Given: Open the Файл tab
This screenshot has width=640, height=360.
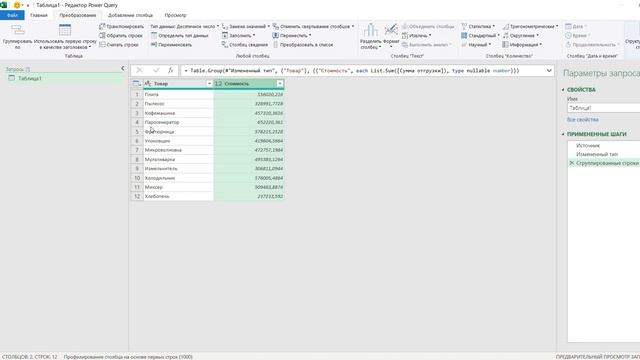Looking at the screenshot, I should click(12, 15).
